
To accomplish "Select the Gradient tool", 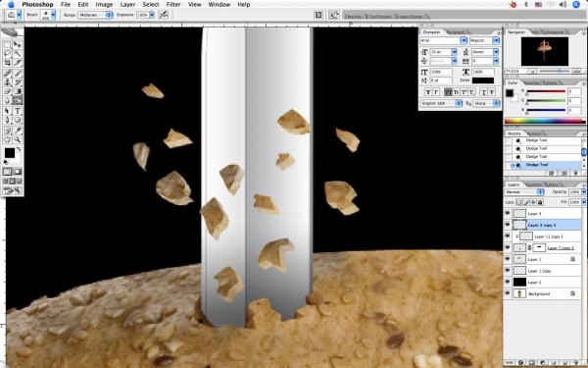I will [x=18, y=91].
